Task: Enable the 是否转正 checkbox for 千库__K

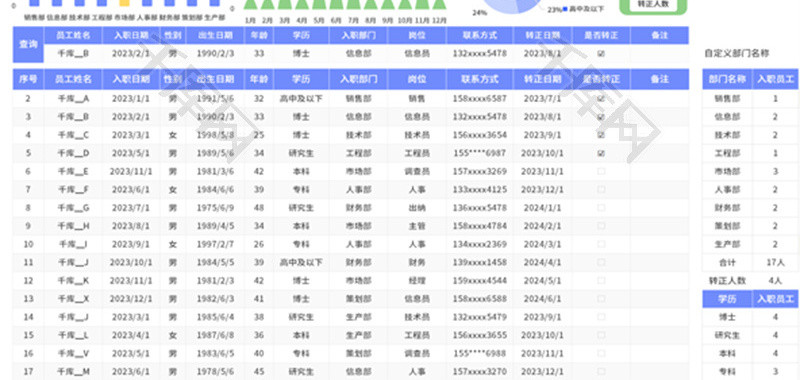Action: click(x=601, y=281)
